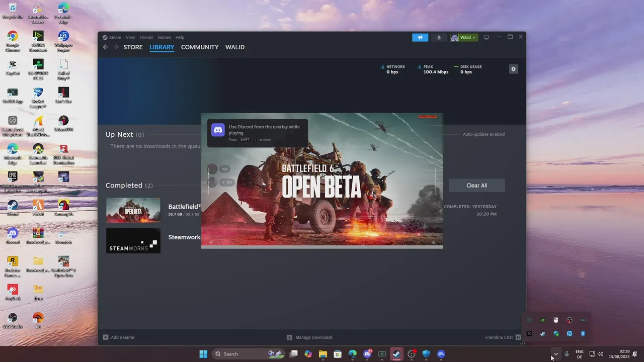Open the taskbar microphone icon
644x362 pixels.
(x=567, y=354)
